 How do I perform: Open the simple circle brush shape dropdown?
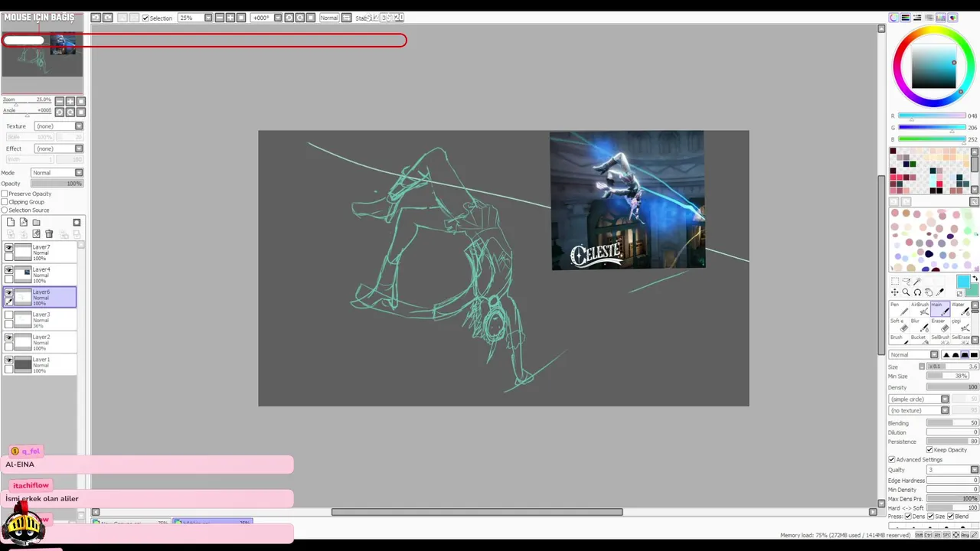[x=919, y=399]
